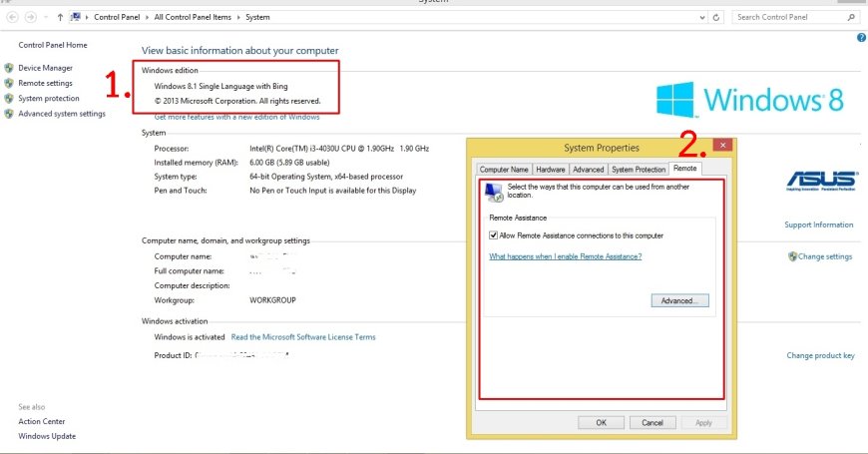The image size is (868, 454).
Task: Click Control Panel breadcrumb in address bar
Action: [117, 17]
